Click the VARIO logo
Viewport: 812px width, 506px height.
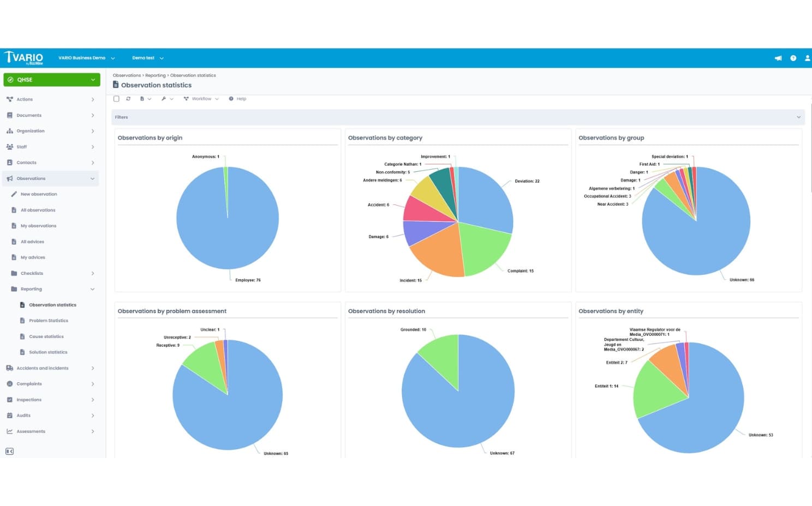tap(24, 58)
